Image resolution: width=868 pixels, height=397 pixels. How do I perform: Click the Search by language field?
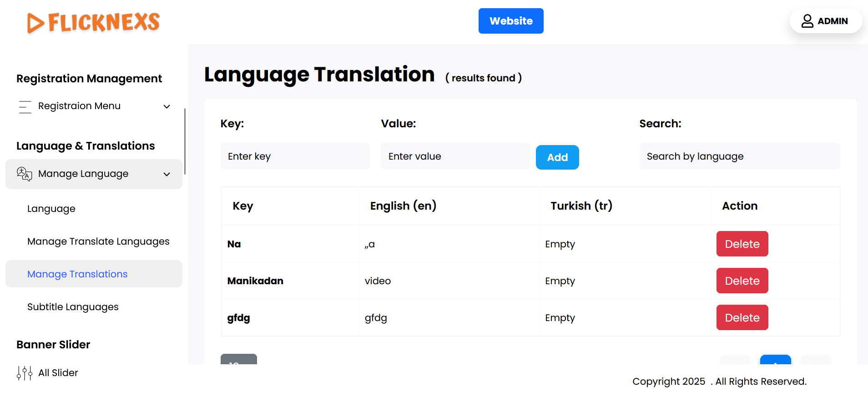(x=739, y=156)
